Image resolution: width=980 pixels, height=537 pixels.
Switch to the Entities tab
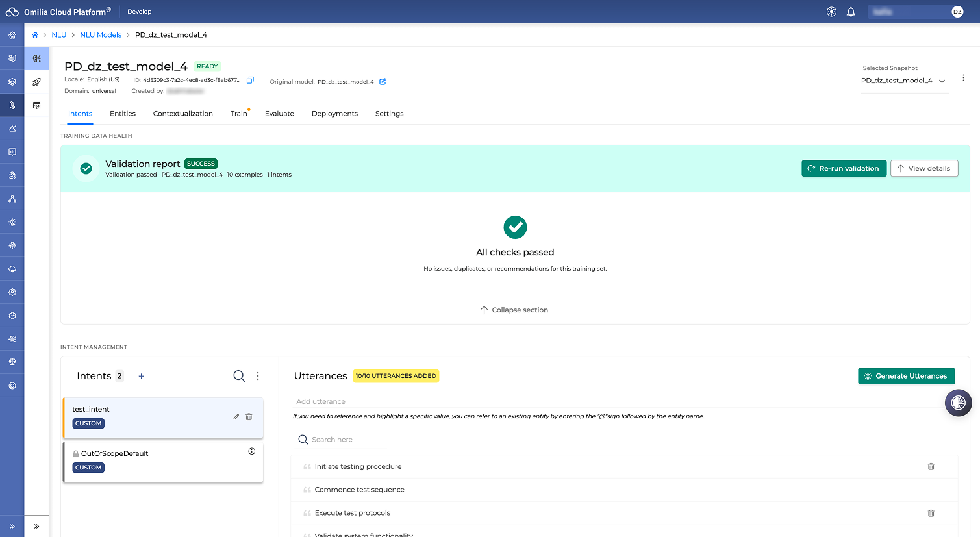[123, 114]
